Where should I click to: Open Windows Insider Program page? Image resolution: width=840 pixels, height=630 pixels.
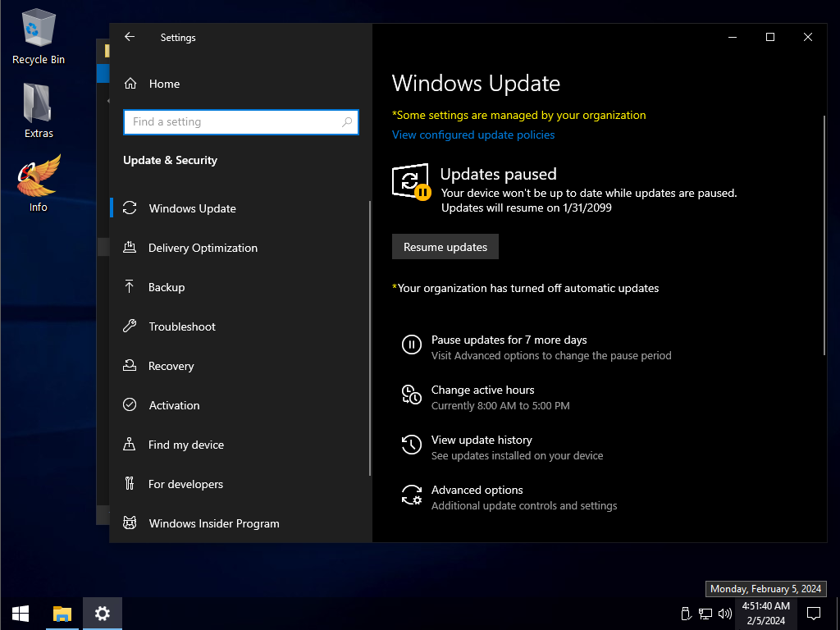pyautogui.click(x=214, y=523)
